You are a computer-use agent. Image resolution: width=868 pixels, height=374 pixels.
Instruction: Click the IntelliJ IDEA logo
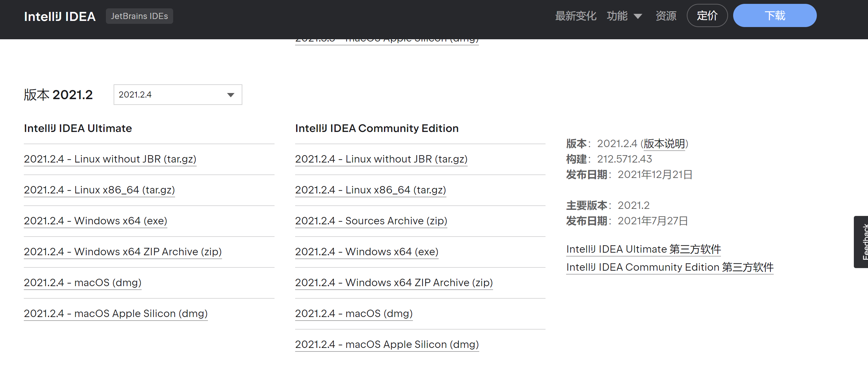pyautogui.click(x=60, y=16)
